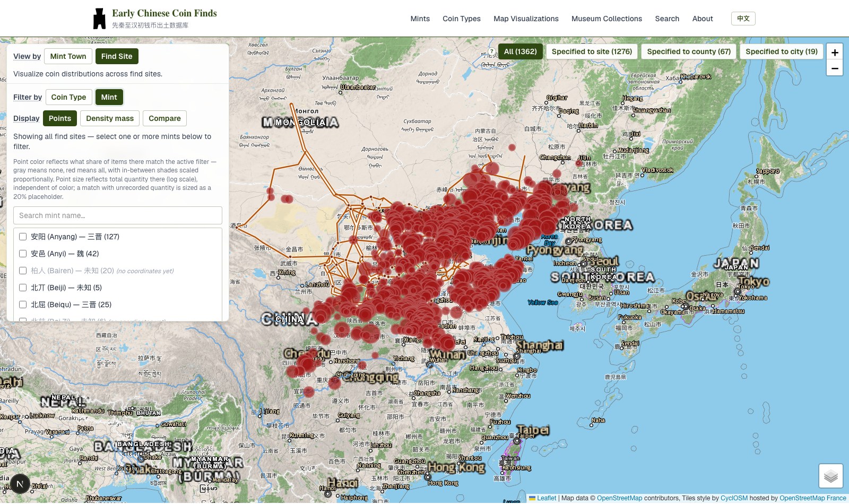The image size is (849, 504).
Task: Tick the 北丌 (Beiji) mint checkbox
Action: pyautogui.click(x=23, y=288)
